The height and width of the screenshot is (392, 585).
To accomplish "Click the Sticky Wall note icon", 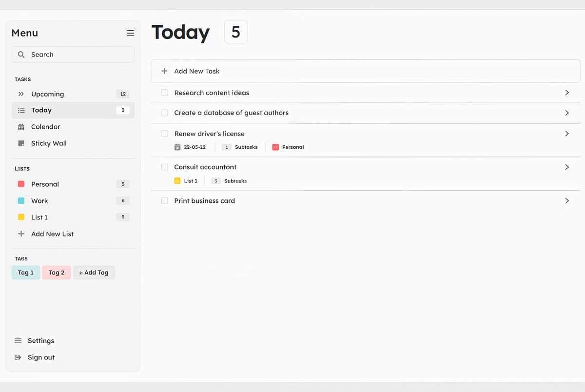I will tap(21, 143).
